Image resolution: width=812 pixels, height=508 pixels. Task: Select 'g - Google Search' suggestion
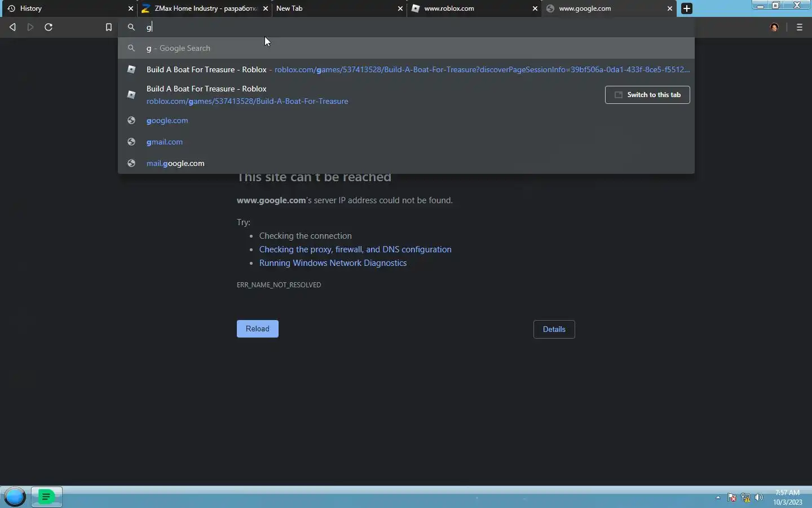click(406, 48)
